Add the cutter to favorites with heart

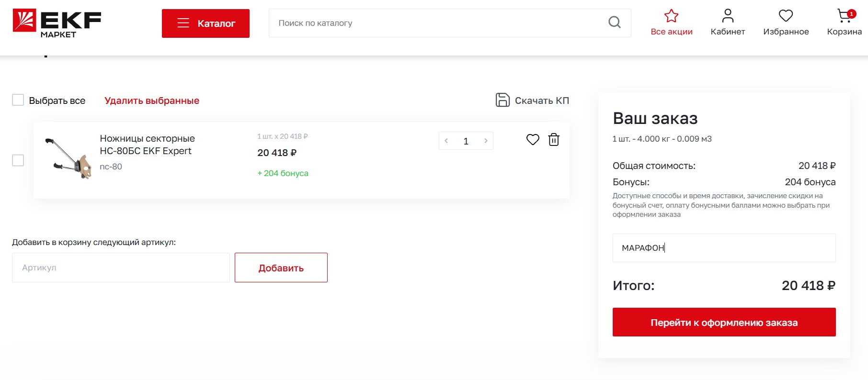[x=533, y=140]
